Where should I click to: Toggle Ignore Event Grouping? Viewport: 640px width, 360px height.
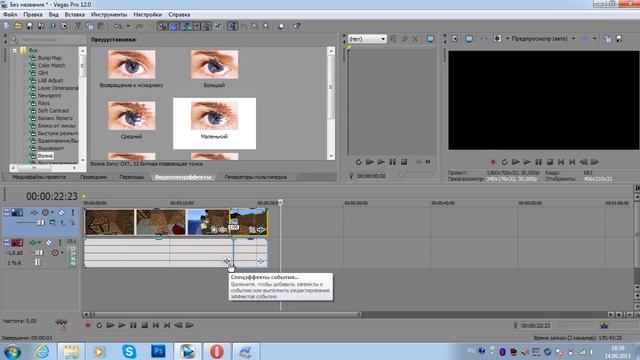coord(218,26)
